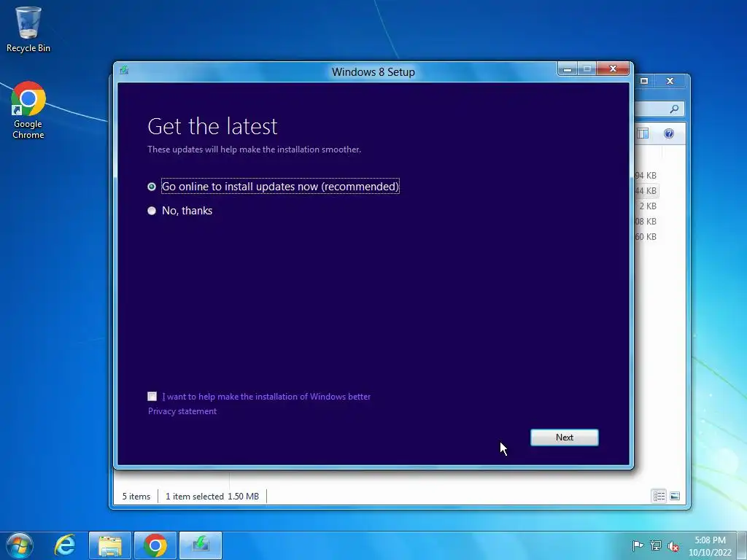Open the Privacy statement link
747x560 pixels.
click(x=182, y=411)
